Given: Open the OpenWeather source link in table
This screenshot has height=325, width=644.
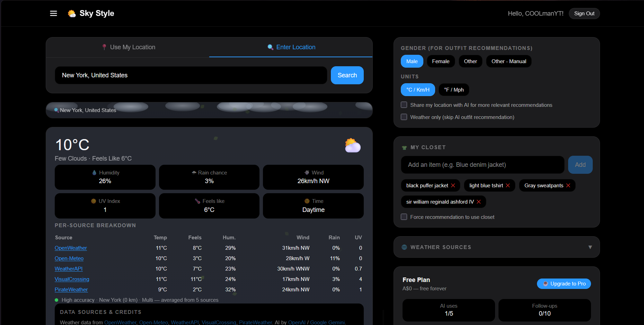Looking at the screenshot, I should point(71,248).
